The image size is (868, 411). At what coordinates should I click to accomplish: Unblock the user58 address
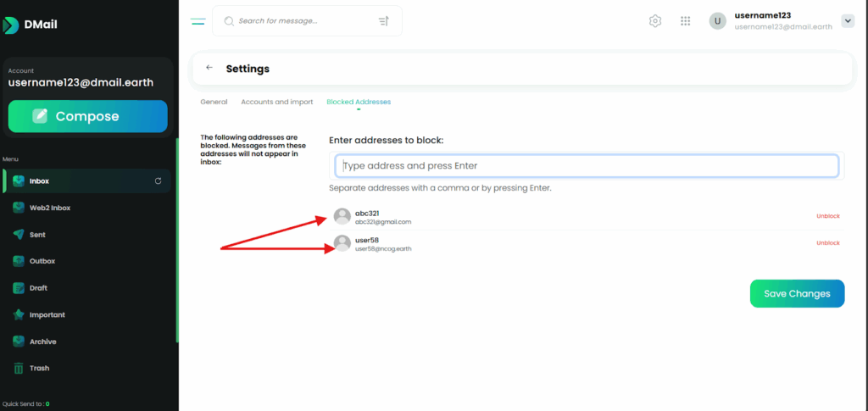[x=827, y=243]
